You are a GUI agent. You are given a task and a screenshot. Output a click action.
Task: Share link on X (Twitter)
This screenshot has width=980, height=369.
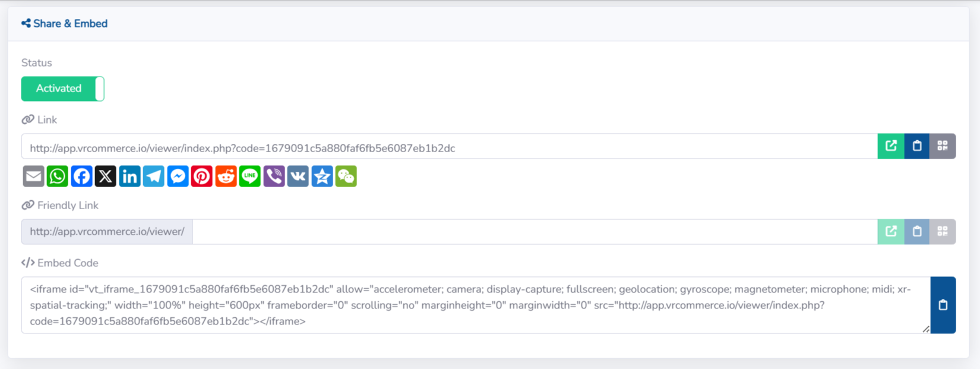tap(106, 176)
